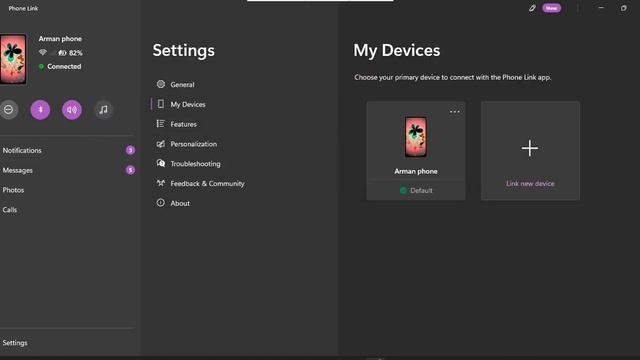
Task: Click the plus icon to add device
Action: (x=530, y=148)
